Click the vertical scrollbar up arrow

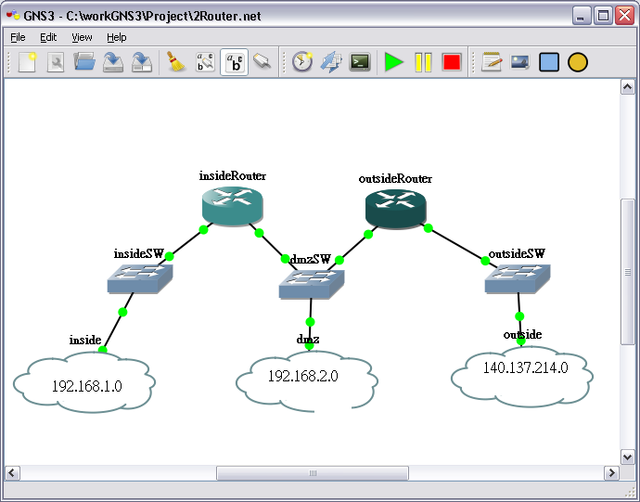(627, 87)
